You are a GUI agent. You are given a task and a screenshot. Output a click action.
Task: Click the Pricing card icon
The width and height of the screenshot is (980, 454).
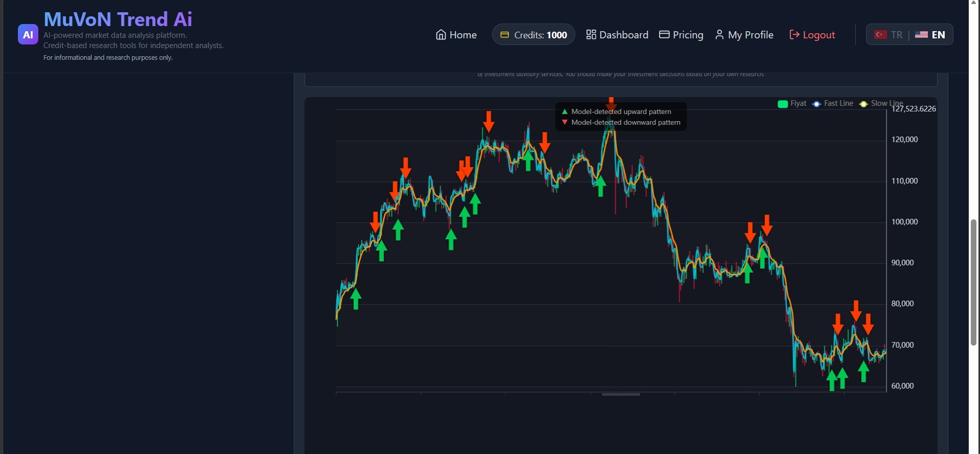(664, 34)
